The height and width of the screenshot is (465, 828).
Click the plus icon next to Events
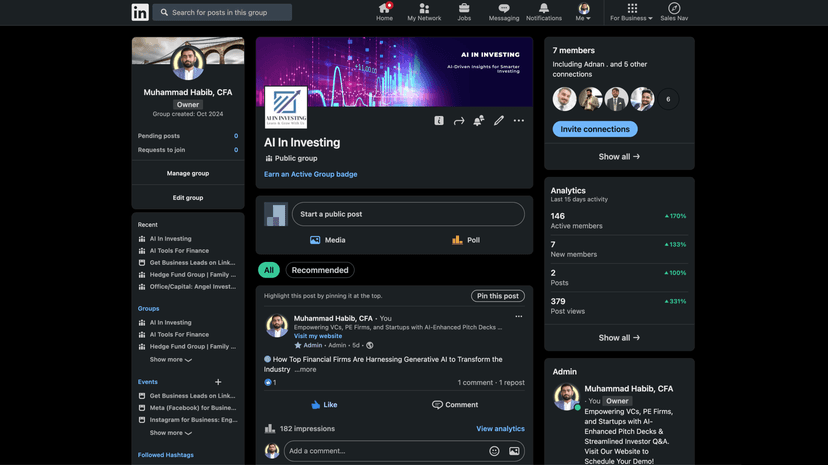tap(218, 382)
